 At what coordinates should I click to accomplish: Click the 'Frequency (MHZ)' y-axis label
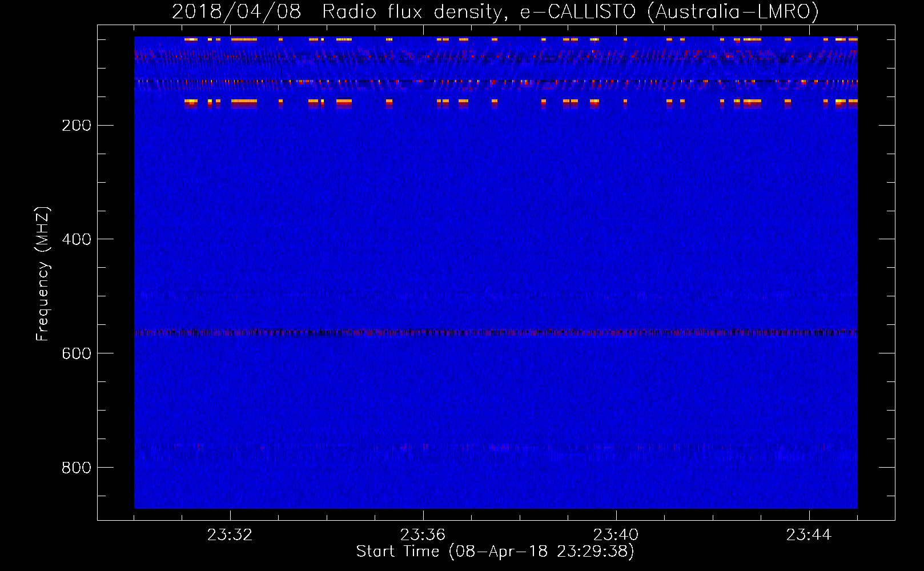pyautogui.click(x=43, y=274)
